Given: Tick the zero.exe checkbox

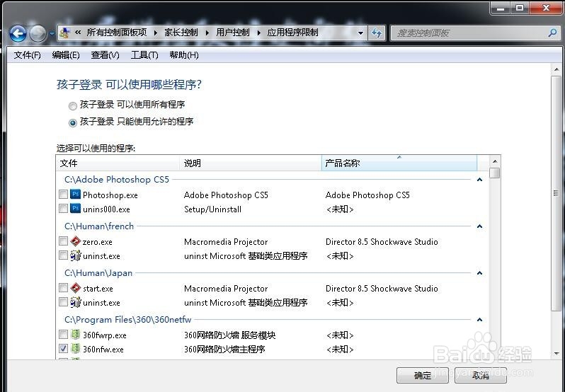Looking at the screenshot, I should [x=64, y=241].
